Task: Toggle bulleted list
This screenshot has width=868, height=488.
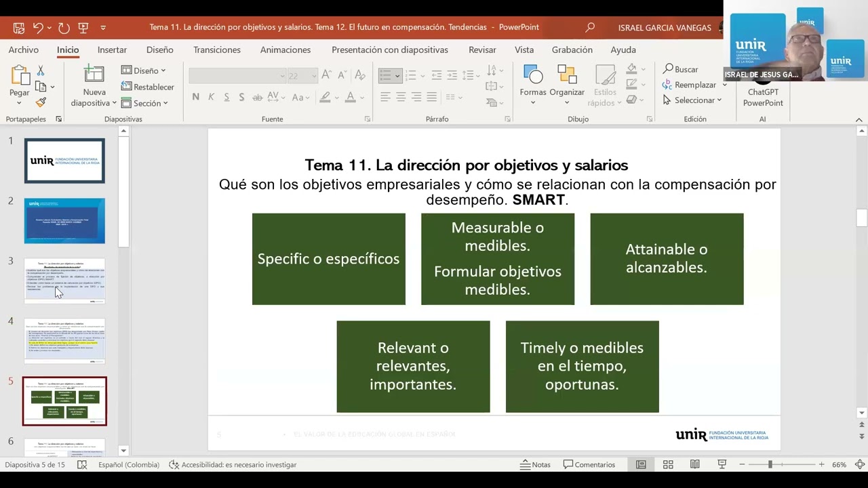Action: [386, 75]
